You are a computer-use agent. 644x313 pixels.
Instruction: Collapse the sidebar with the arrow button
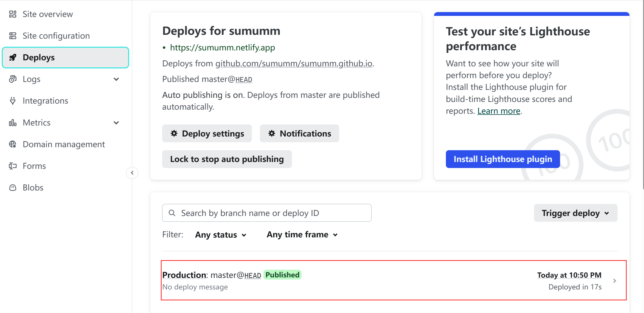coord(132,173)
